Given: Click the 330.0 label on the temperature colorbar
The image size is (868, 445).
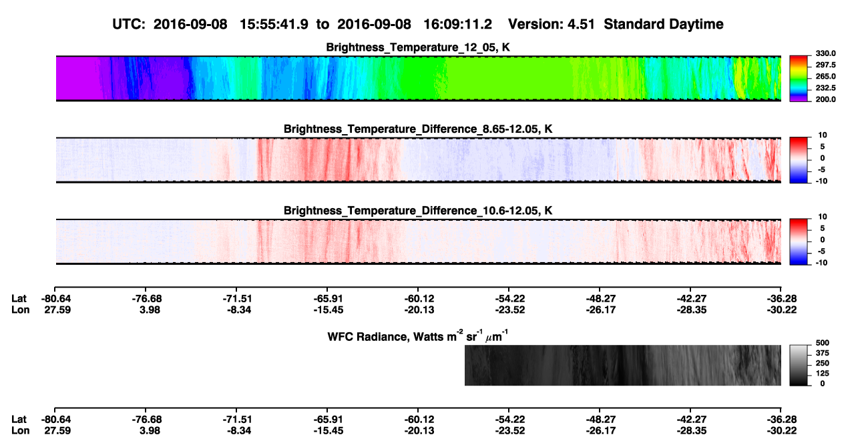Looking at the screenshot, I should click(x=826, y=53).
